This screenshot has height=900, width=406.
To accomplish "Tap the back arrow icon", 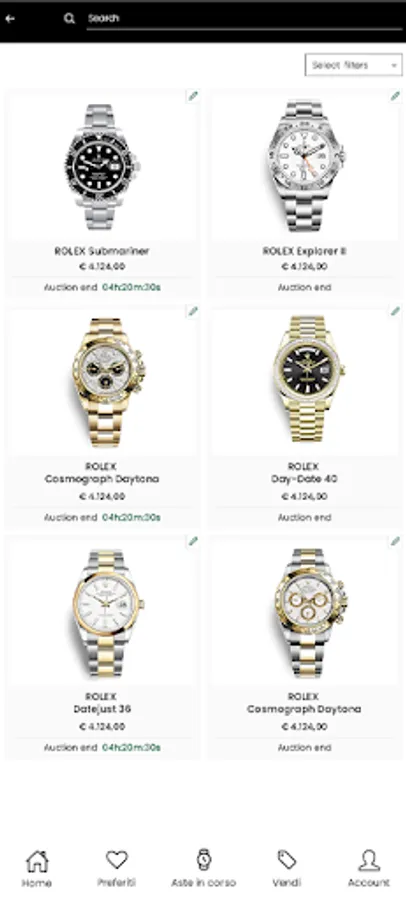I will click(x=10, y=18).
